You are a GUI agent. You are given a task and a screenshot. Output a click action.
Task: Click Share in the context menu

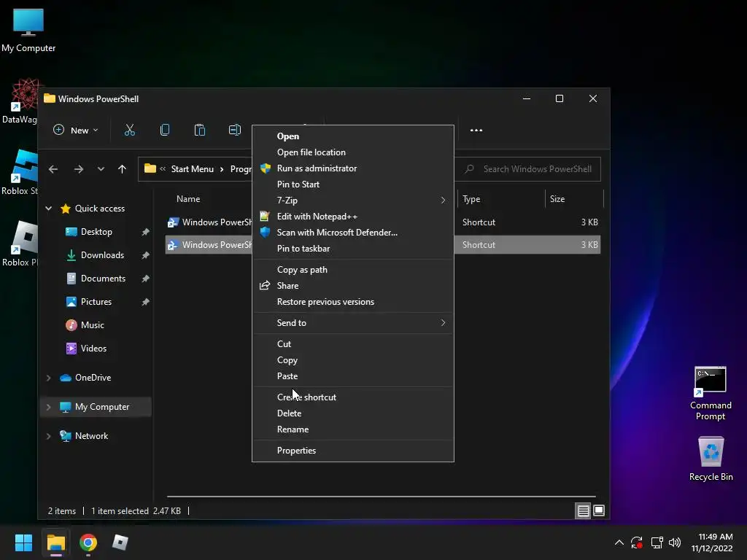352,286
